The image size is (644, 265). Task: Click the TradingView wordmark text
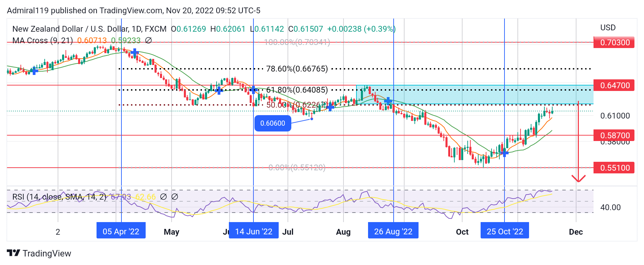pos(47,253)
